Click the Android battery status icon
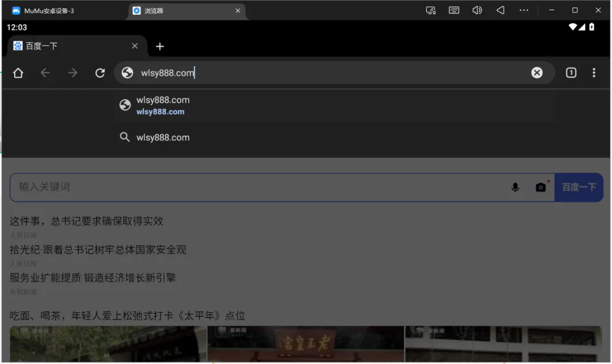 click(x=592, y=27)
